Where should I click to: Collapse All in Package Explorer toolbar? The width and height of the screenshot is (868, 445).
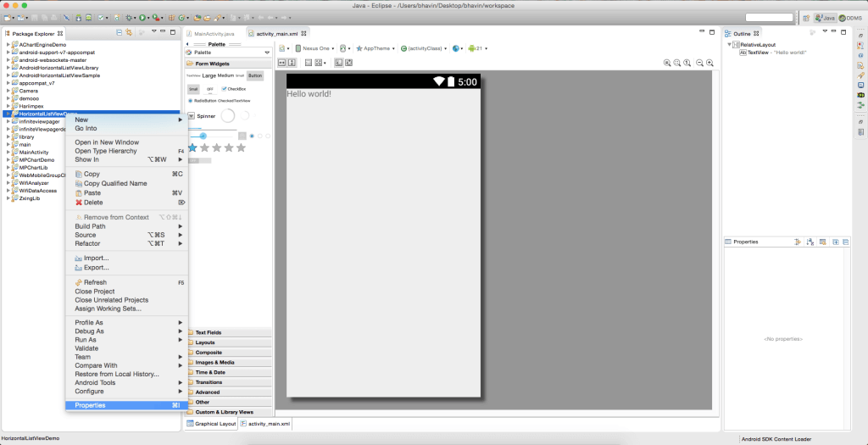click(x=119, y=32)
